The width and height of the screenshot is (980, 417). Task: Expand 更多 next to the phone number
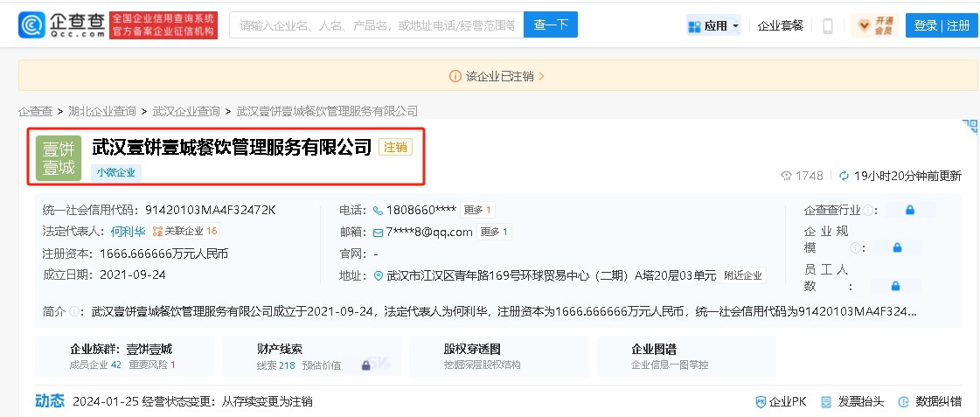tap(478, 210)
